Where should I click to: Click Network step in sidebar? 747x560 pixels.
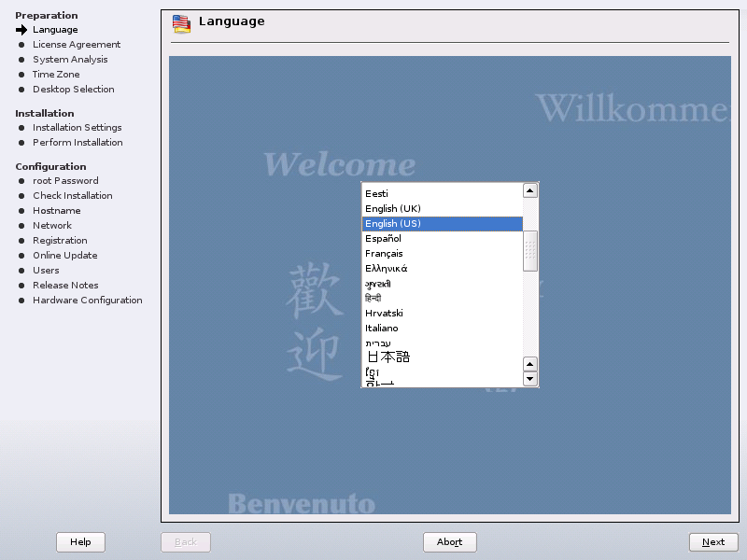52,226
